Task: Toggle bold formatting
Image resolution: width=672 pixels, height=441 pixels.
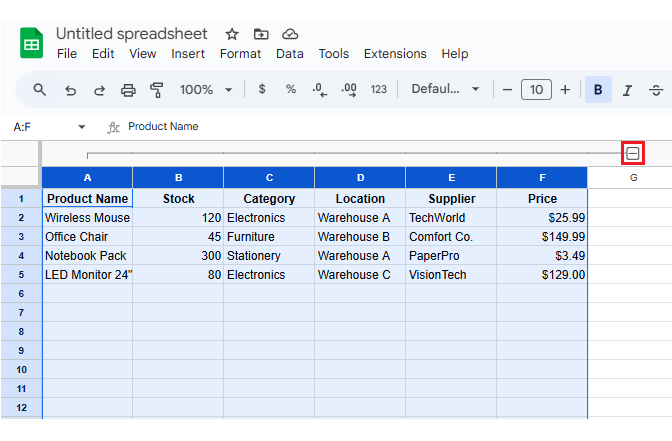Action: pyautogui.click(x=598, y=90)
